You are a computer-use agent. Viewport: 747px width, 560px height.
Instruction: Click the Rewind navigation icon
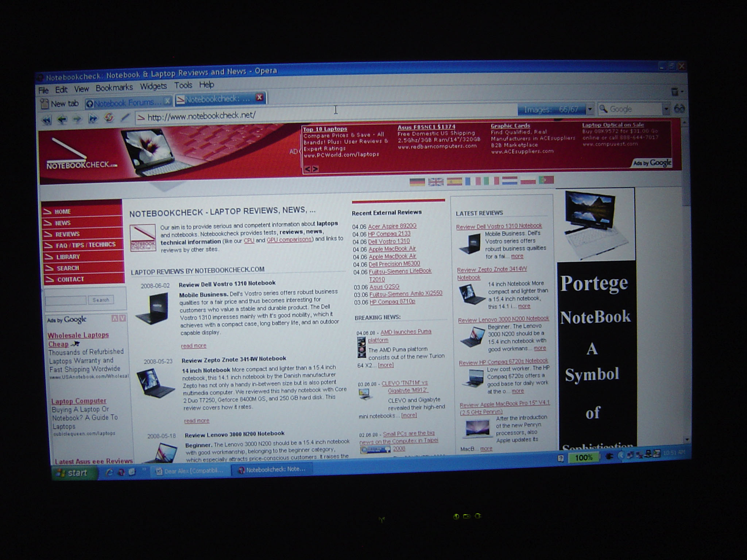click(46, 120)
